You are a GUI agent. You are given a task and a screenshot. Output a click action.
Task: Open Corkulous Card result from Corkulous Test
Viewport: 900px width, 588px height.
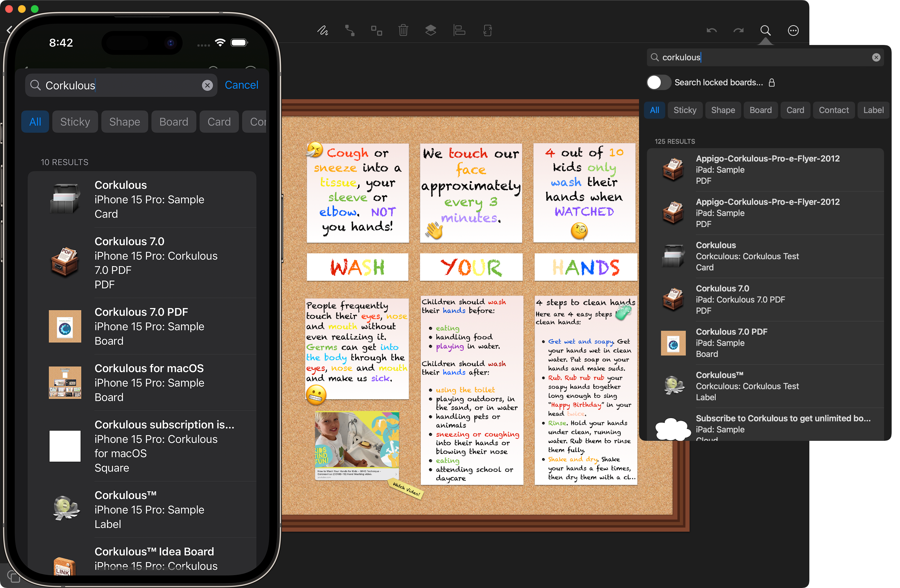tap(765, 256)
